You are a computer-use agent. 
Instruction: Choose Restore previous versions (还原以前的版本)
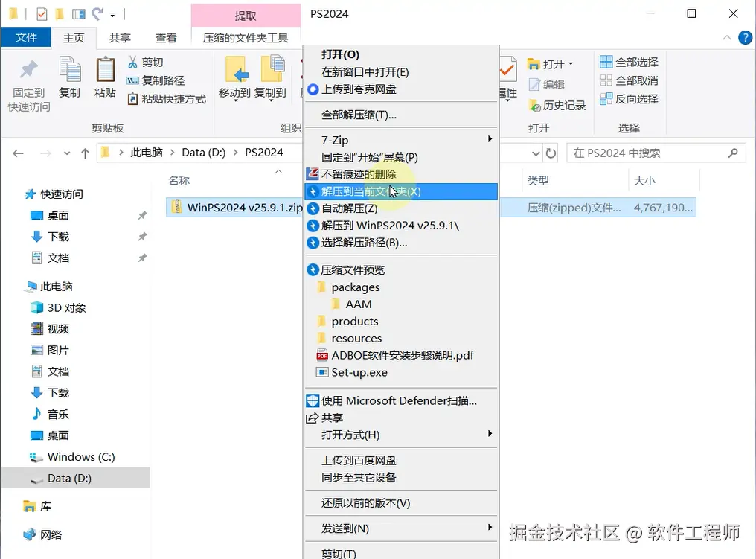tap(401, 503)
